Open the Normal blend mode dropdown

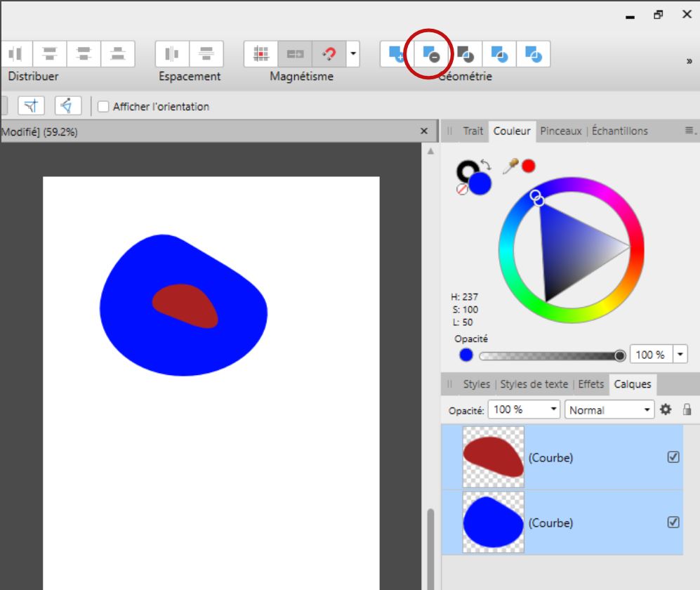pyautogui.click(x=609, y=410)
